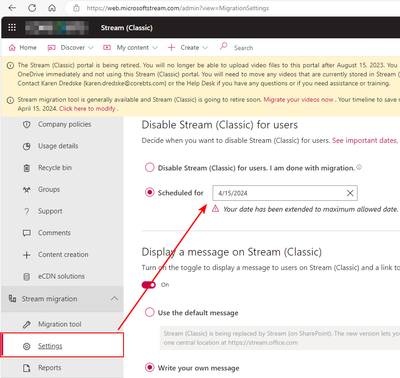The image size is (400, 378).
Task: Open eCDN solutions in sidebar
Action: 62,276
